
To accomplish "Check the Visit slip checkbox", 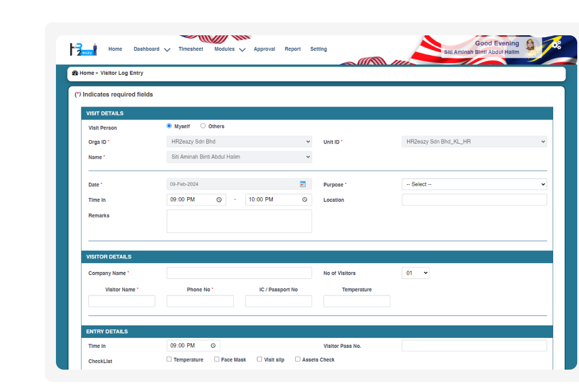I will [259, 359].
